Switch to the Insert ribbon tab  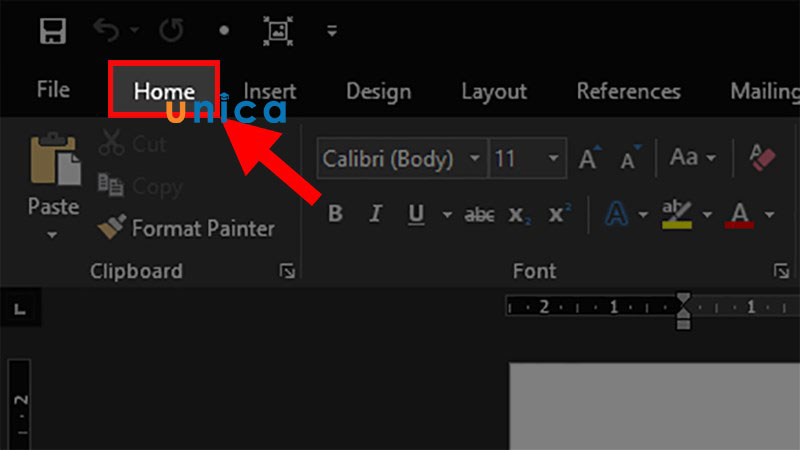coord(269,91)
